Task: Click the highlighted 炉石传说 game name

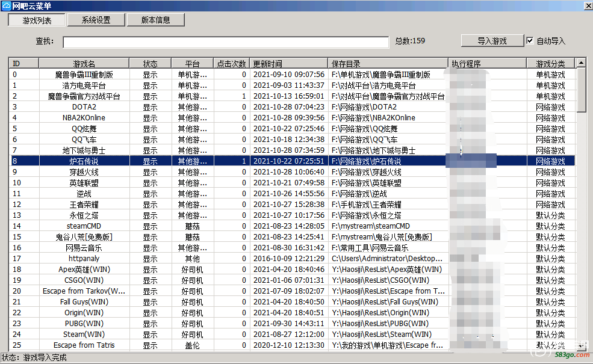Action: pos(84,161)
